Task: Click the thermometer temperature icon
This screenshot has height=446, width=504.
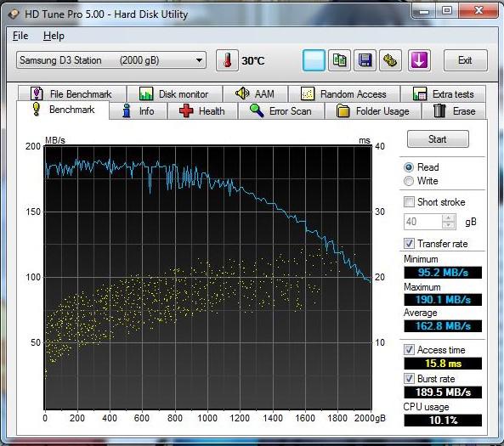Action: (227, 60)
